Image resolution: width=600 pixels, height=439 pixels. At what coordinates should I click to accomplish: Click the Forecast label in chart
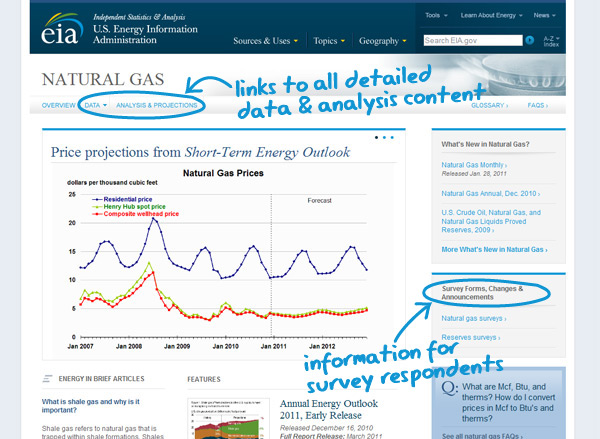[x=320, y=201]
